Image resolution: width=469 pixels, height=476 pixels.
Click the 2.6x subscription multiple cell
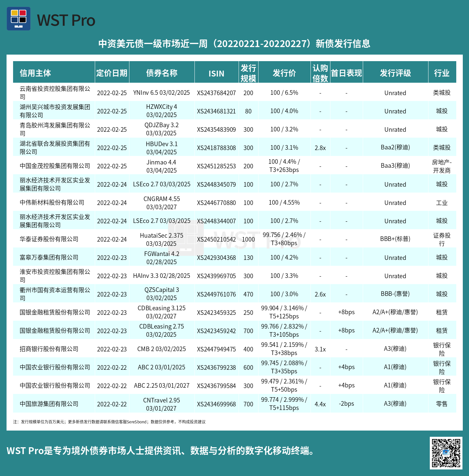click(x=320, y=295)
